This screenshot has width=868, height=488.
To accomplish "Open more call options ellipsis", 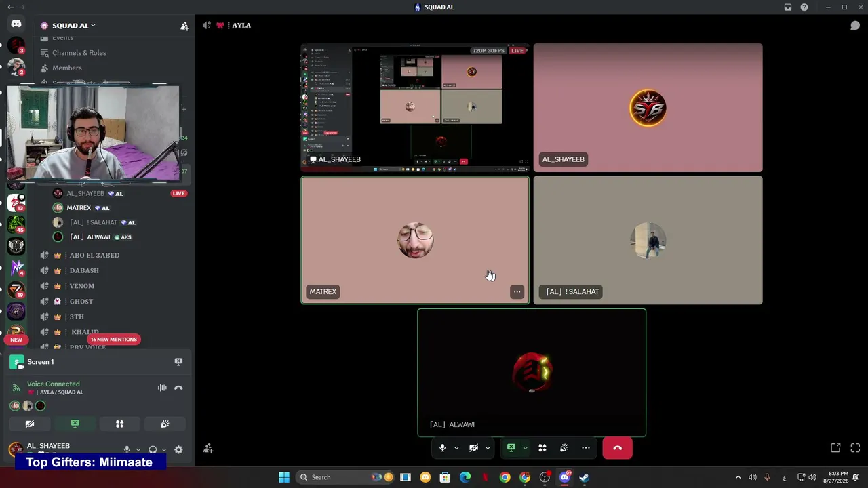I will pos(586,448).
